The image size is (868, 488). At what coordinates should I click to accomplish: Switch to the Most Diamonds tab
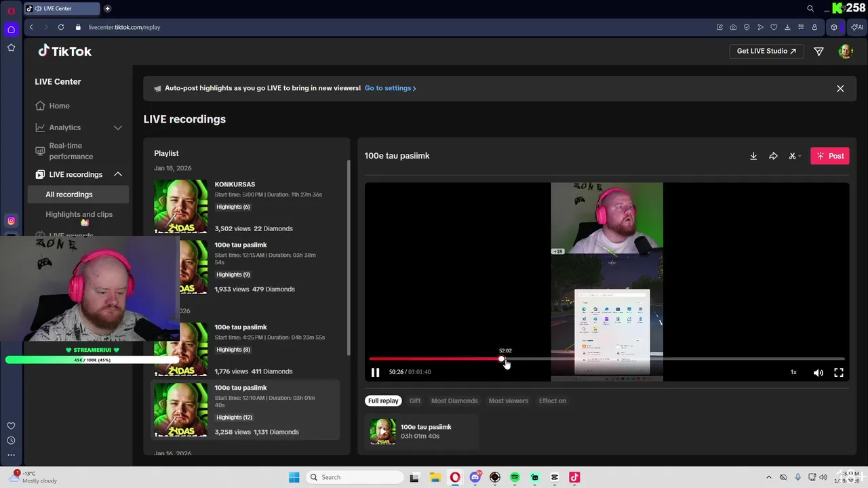[x=454, y=401]
